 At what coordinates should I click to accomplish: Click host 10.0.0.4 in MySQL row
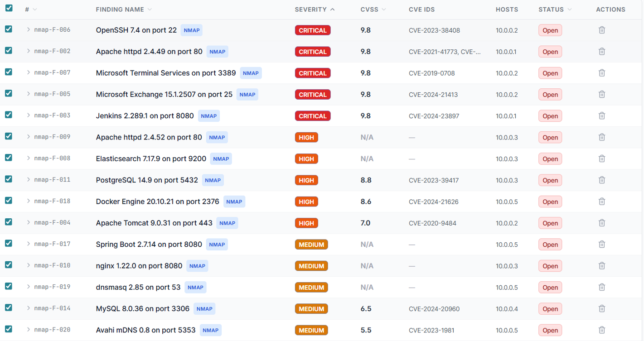[x=507, y=309]
